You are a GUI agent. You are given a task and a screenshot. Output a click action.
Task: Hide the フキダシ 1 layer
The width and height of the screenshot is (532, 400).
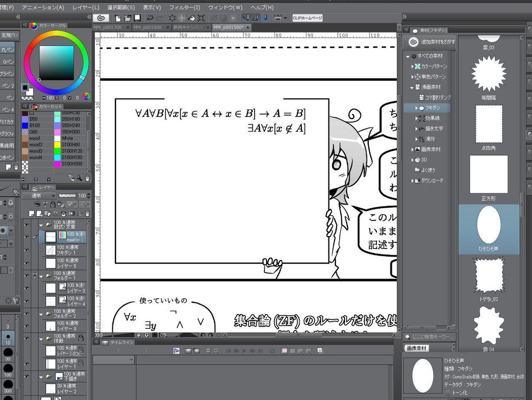click(27, 250)
